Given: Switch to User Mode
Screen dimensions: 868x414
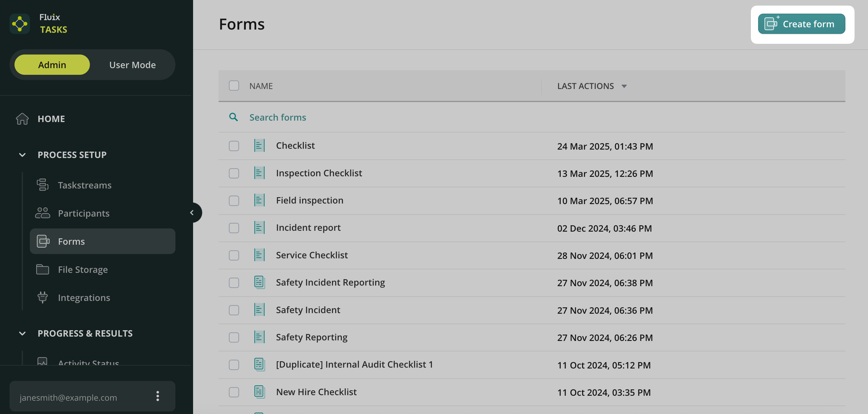Looking at the screenshot, I should tap(132, 65).
